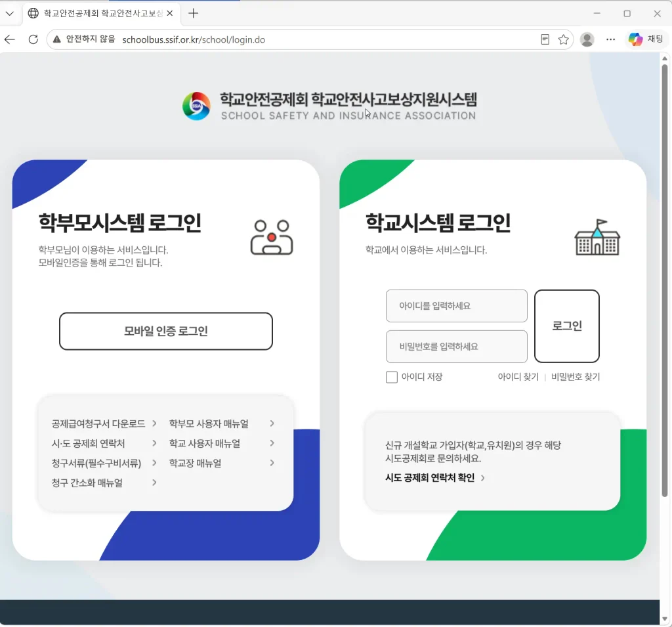This screenshot has width=672, height=627.
Task: Open a new tab with plus icon
Action: point(194,13)
